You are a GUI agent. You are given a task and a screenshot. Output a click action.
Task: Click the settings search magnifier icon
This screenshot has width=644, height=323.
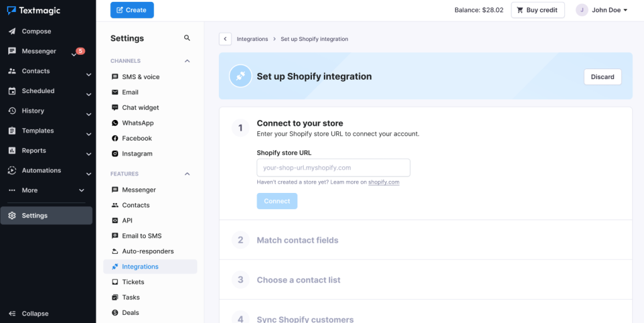click(187, 38)
